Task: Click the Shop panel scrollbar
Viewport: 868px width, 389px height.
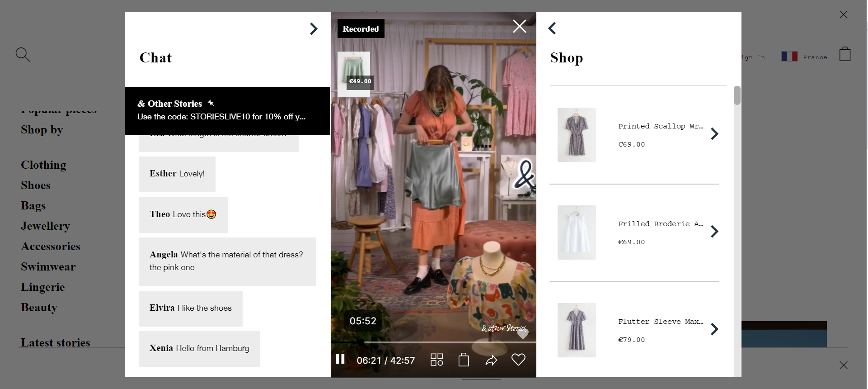Action: (737, 95)
